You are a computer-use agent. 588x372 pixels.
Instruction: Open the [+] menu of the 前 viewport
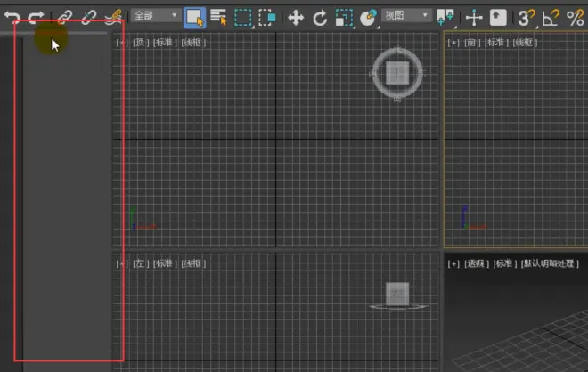(x=453, y=43)
